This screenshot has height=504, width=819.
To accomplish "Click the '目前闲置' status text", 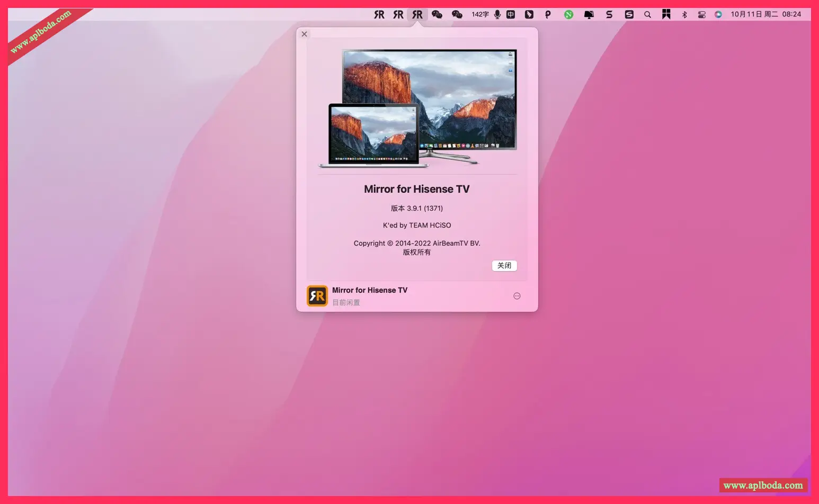I will tap(346, 302).
